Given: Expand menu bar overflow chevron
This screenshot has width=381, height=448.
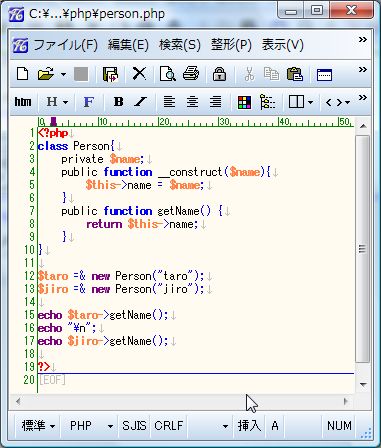Looking at the screenshot, I should (x=363, y=40).
